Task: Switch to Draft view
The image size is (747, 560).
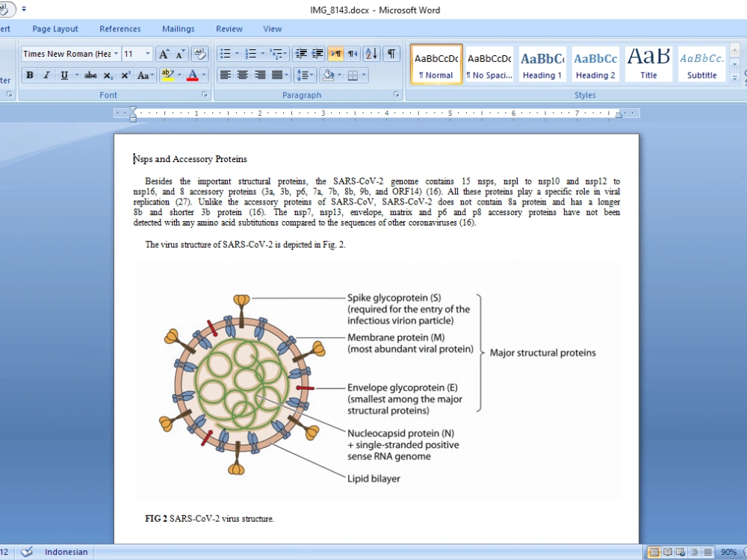Action: pyautogui.click(x=708, y=553)
